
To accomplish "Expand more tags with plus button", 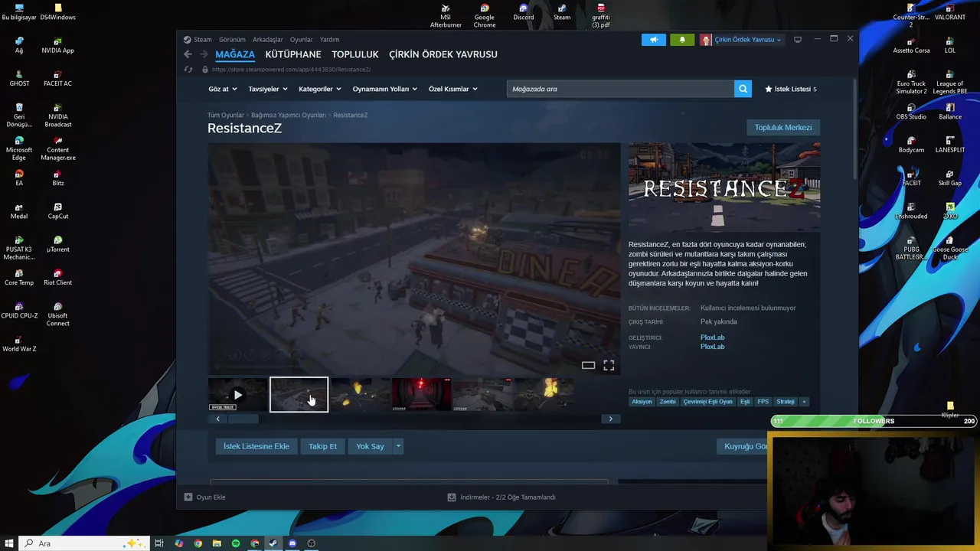I will [804, 402].
